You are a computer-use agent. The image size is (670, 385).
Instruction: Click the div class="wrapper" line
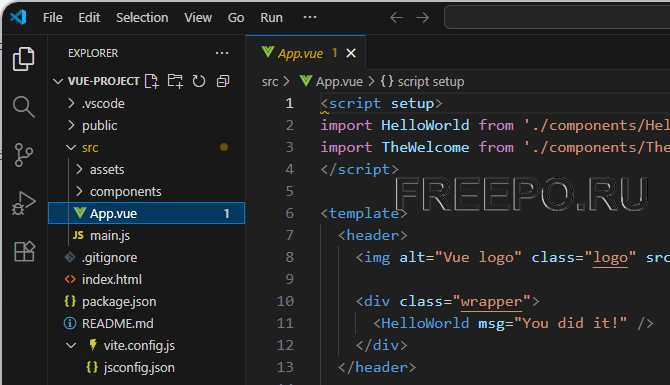point(447,301)
